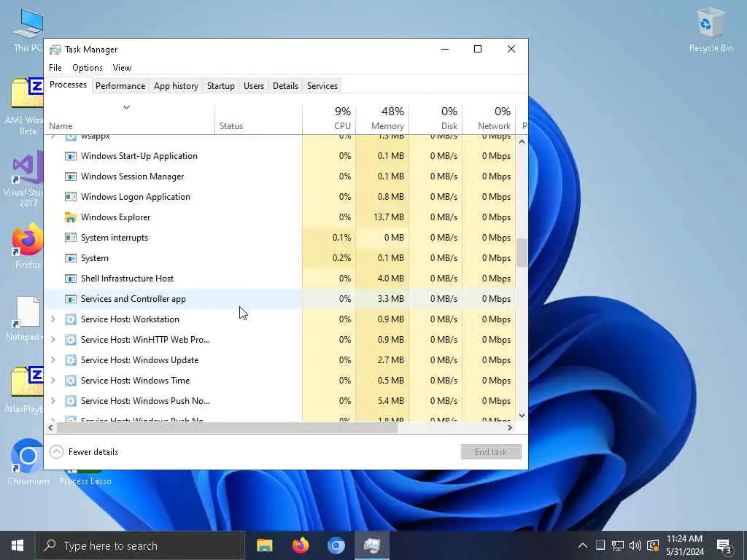Expand Service Host: WinHTTP Web Pro... group
The image size is (747, 560).
click(53, 340)
